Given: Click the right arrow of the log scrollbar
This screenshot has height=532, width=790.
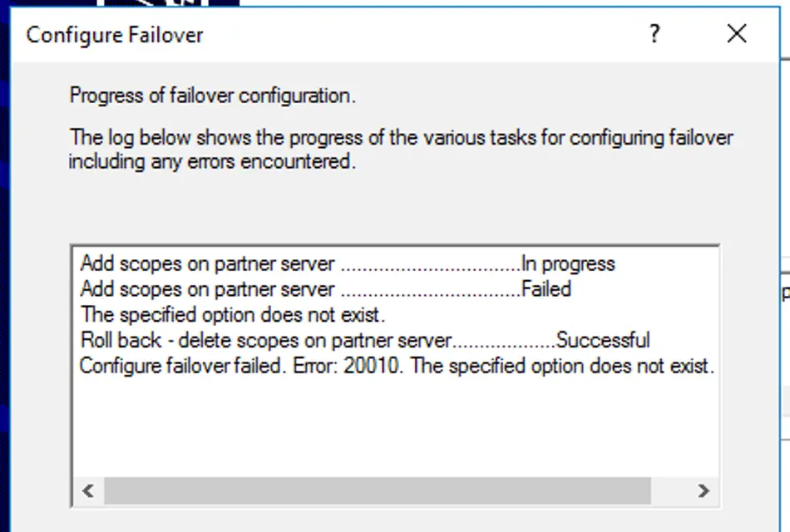Looking at the screenshot, I should pos(704,490).
